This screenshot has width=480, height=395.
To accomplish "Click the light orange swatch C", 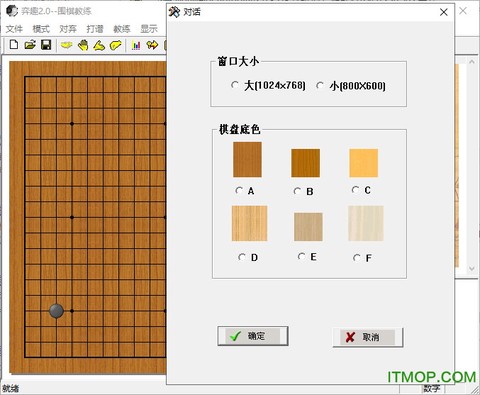I will pos(364,163).
